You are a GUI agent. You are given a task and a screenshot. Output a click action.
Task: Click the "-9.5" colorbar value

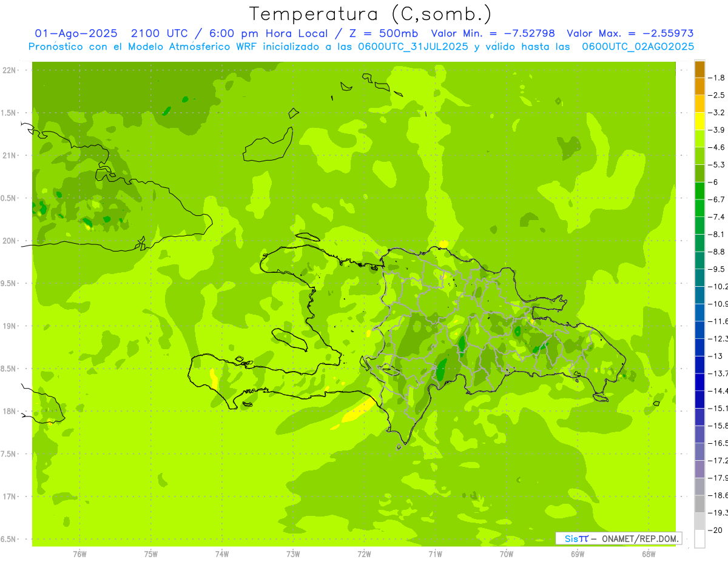pos(717,269)
